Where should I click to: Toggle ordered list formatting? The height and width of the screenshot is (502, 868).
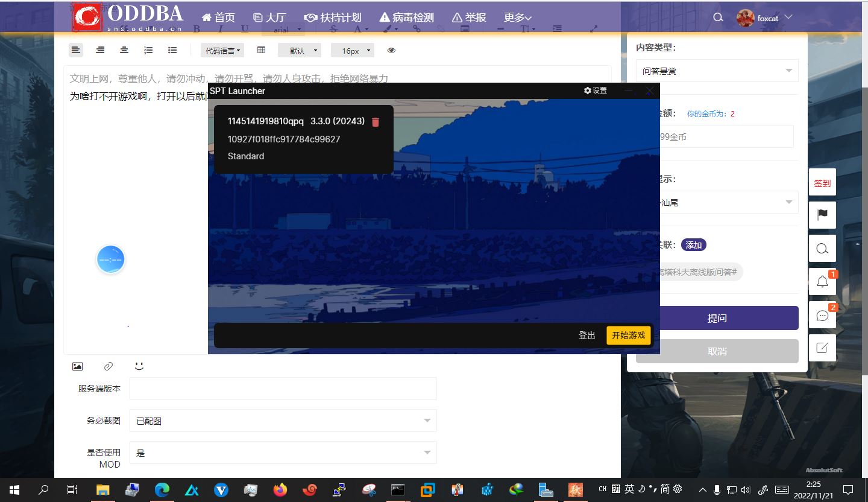(148, 50)
